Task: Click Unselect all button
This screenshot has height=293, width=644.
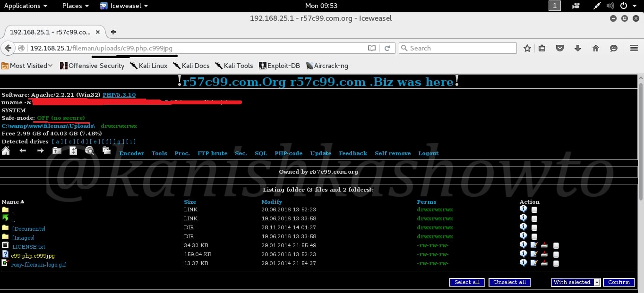Action: pos(510,282)
